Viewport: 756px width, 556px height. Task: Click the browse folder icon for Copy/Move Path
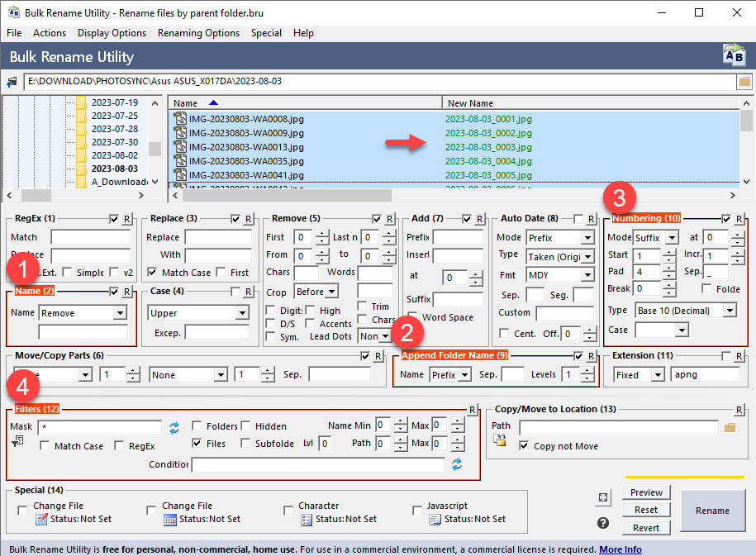[730, 427]
